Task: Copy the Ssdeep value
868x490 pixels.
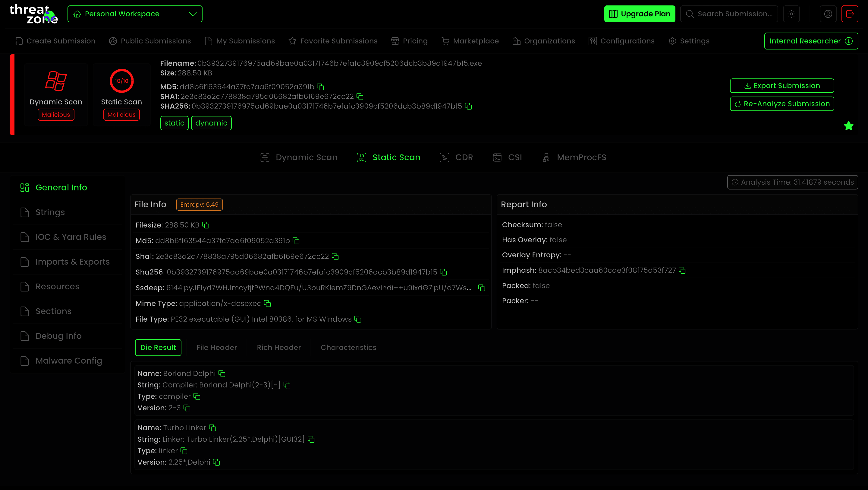Action: 482,288
